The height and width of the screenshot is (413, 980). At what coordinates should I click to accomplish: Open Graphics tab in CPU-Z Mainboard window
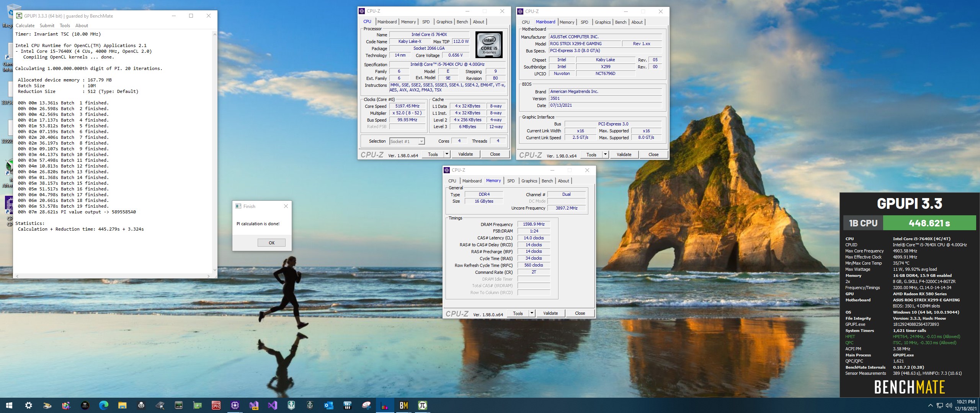pyautogui.click(x=603, y=22)
